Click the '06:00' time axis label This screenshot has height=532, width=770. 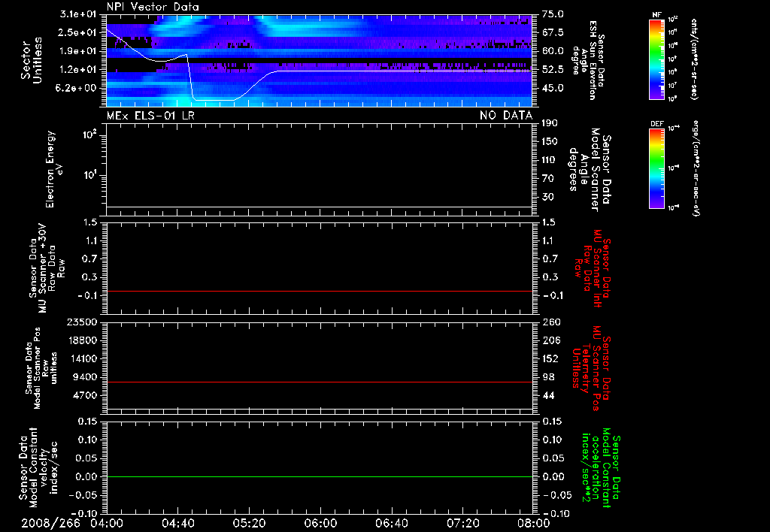click(320, 523)
